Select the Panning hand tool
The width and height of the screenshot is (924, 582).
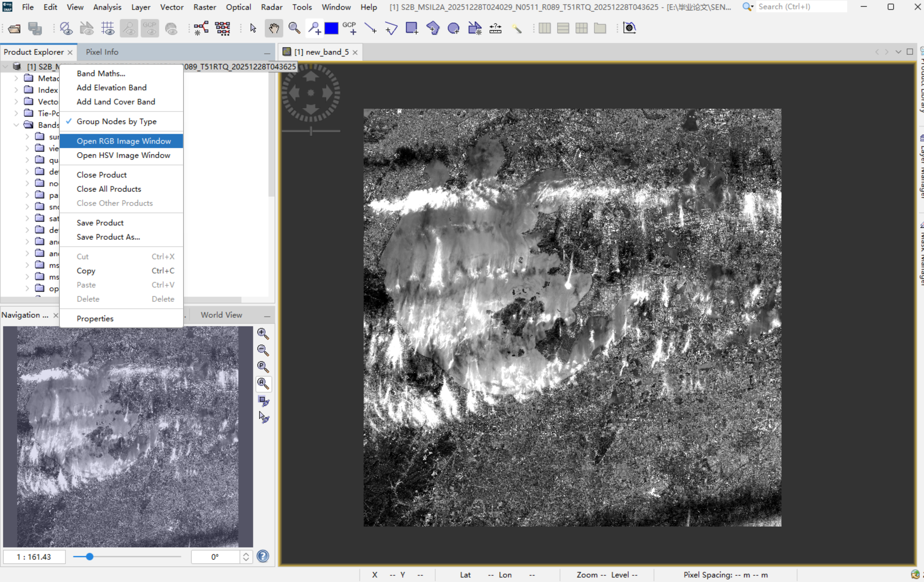274,28
